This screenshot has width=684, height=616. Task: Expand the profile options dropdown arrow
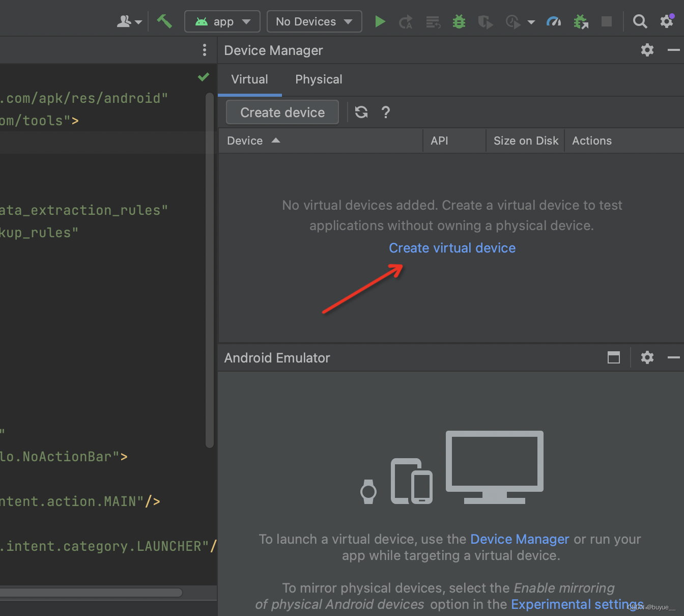(531, 22)
